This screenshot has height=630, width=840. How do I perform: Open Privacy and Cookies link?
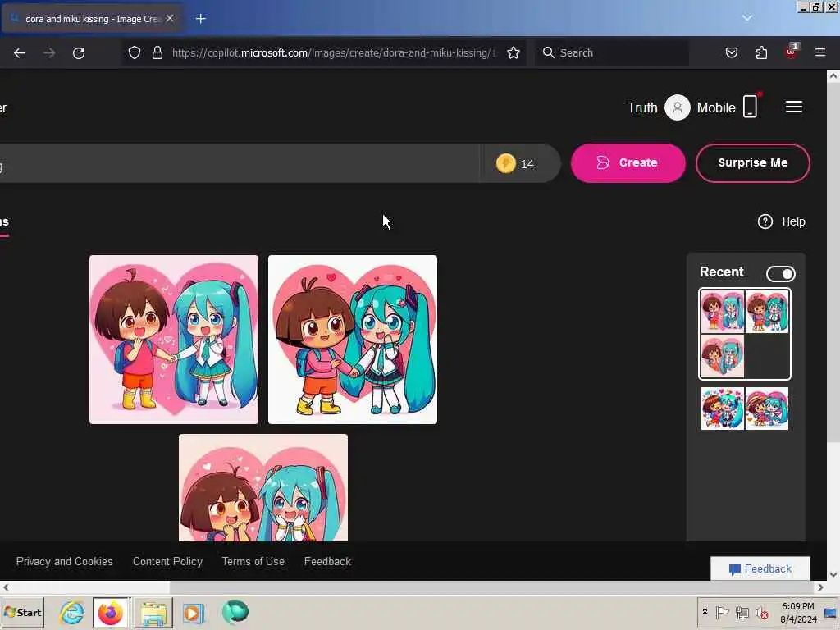(x=64, y=561)
